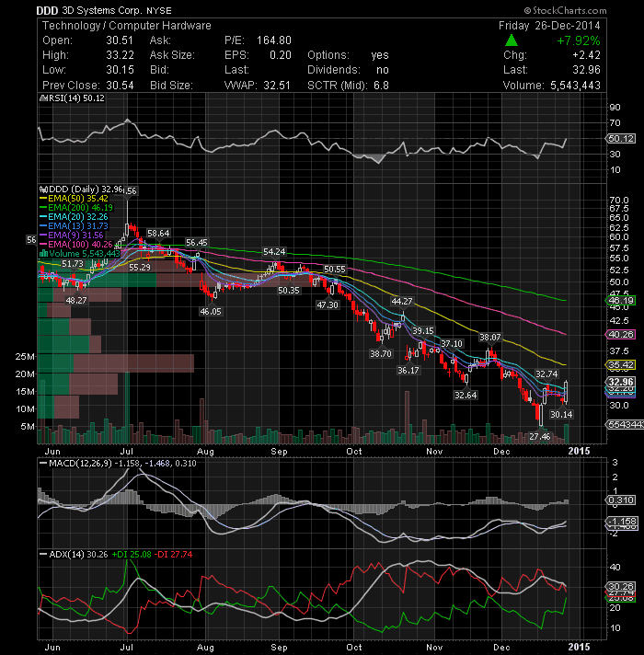Viewport: 644px width, 655px height.
Task: Click the green up-arrow triangle icon
Action: tap(512, 40)
